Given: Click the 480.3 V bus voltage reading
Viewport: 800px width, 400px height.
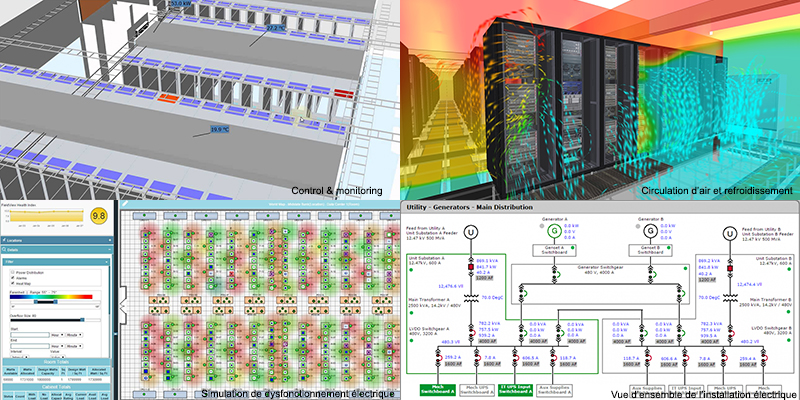Looking at the screenshot, I should (451, 342).
